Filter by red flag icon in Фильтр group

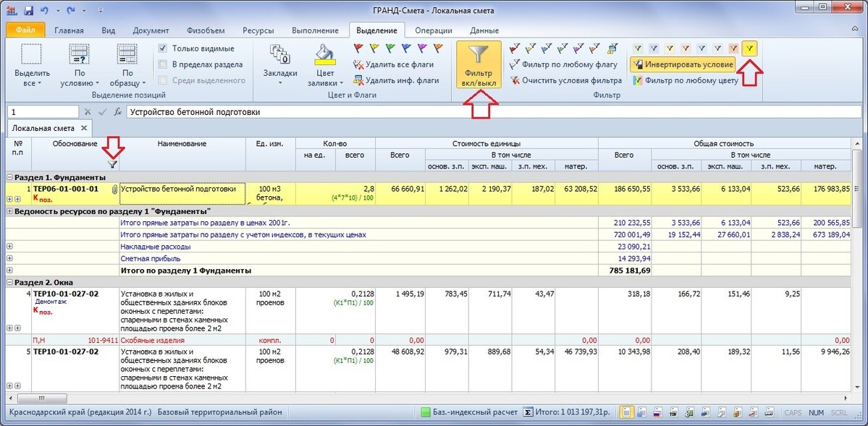click(514, 48)
